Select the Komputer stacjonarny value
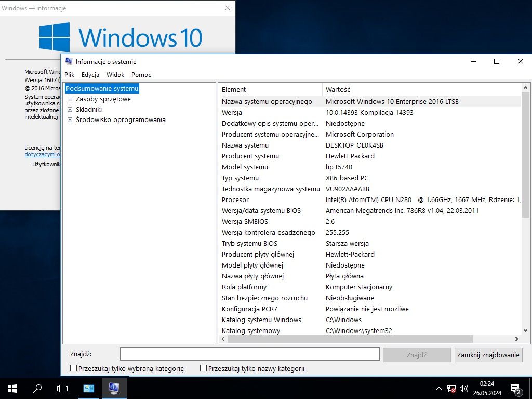The height and width of the screenshot is (399, 532). tap(359, 287)
